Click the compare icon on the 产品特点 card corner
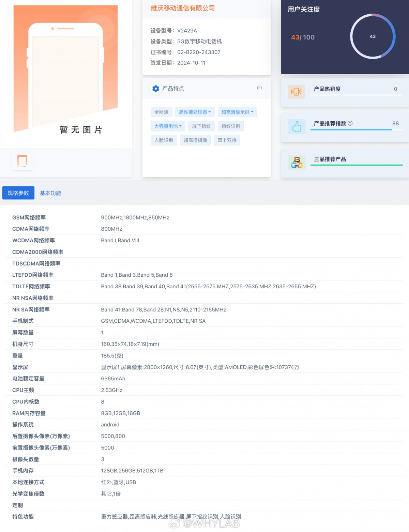The height and width of the screenshot is (532, 409). (x=260, y=88)
